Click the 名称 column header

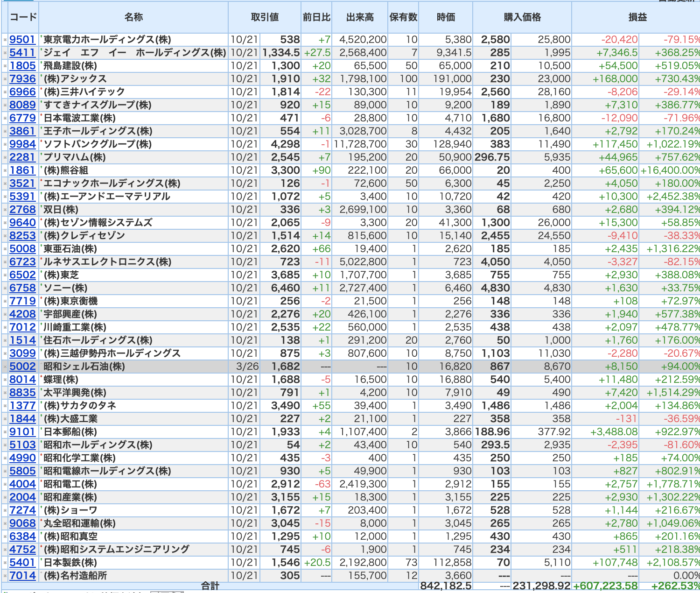(x=133, y=17)
